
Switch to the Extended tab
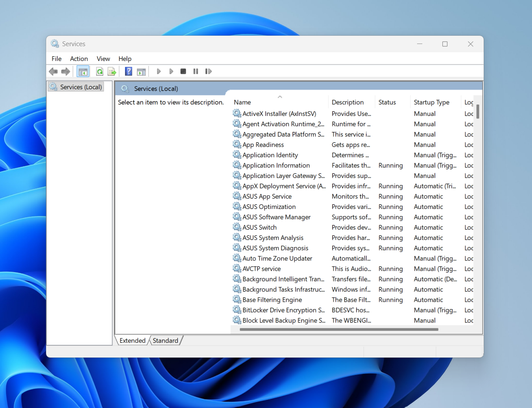[132, 341]
